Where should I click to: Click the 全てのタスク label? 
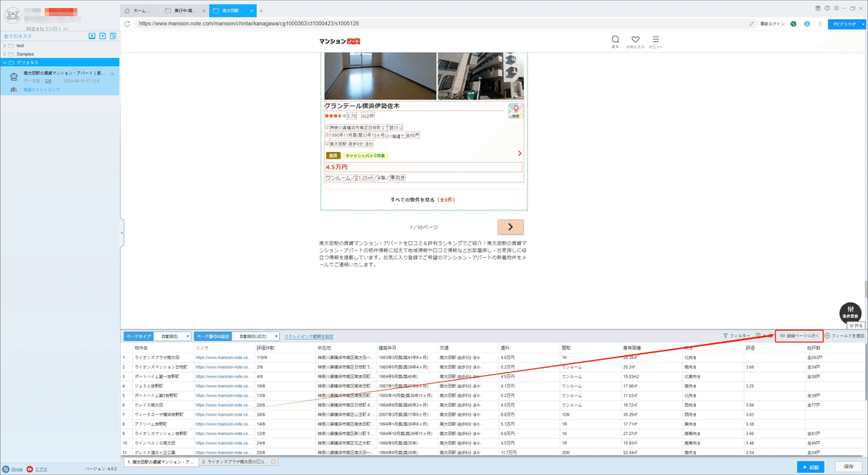19,35
